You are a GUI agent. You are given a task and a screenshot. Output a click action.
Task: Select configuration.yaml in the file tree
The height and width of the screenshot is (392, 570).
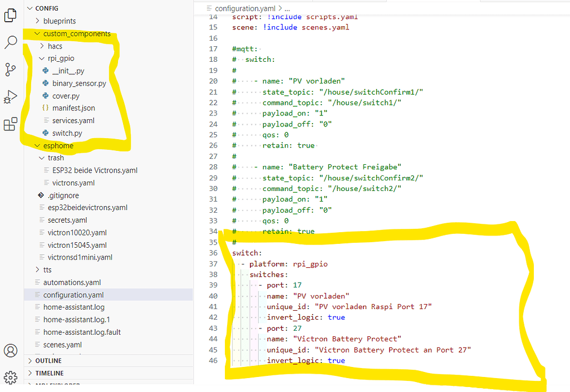[109, 295]
